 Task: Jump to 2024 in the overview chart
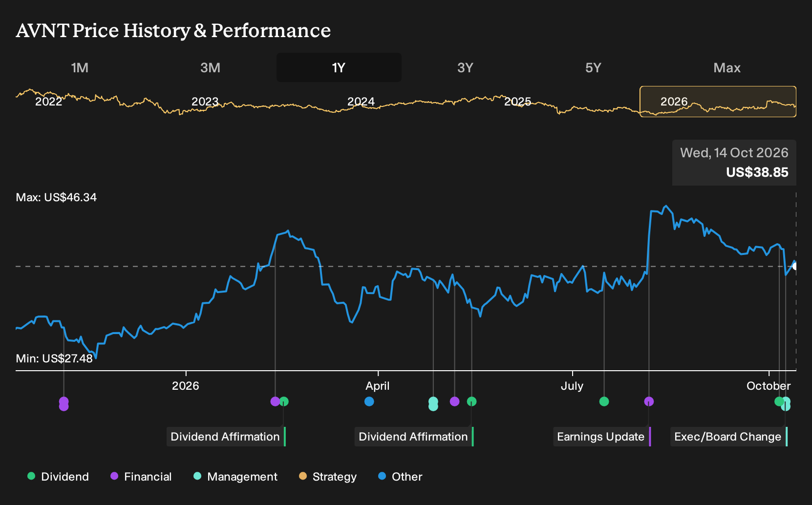[361, 102]
